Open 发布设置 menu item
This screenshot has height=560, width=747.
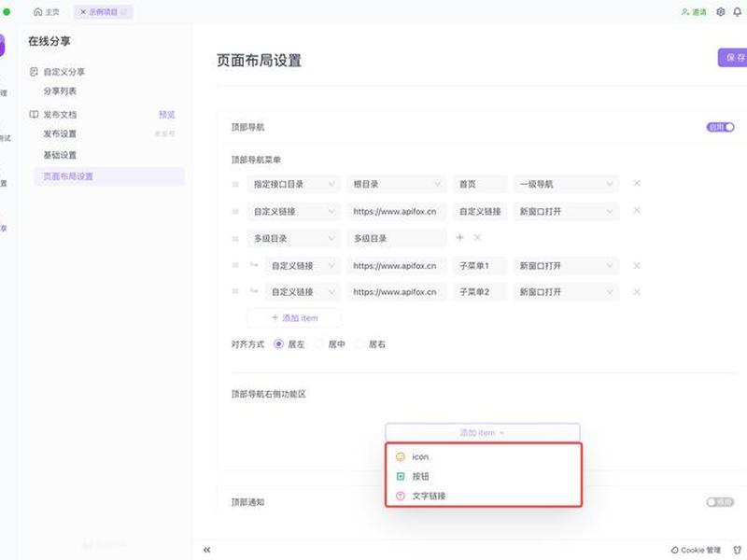60,133
